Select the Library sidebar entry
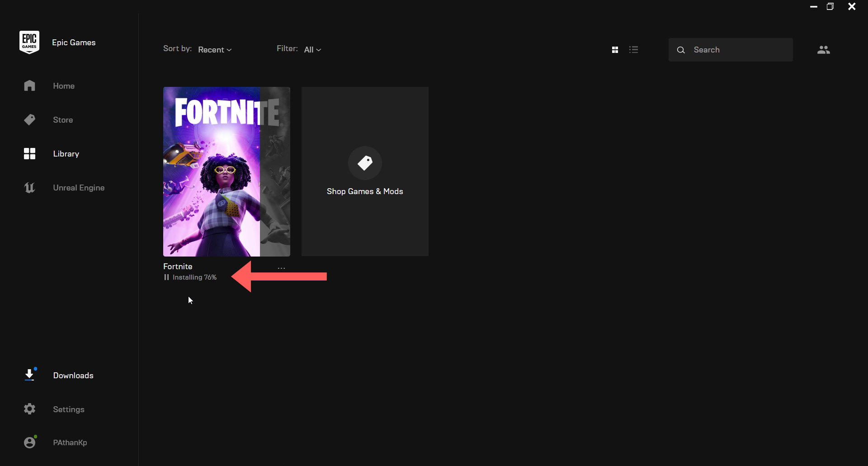Screen dimensions: 868x466 click(65, 153)
